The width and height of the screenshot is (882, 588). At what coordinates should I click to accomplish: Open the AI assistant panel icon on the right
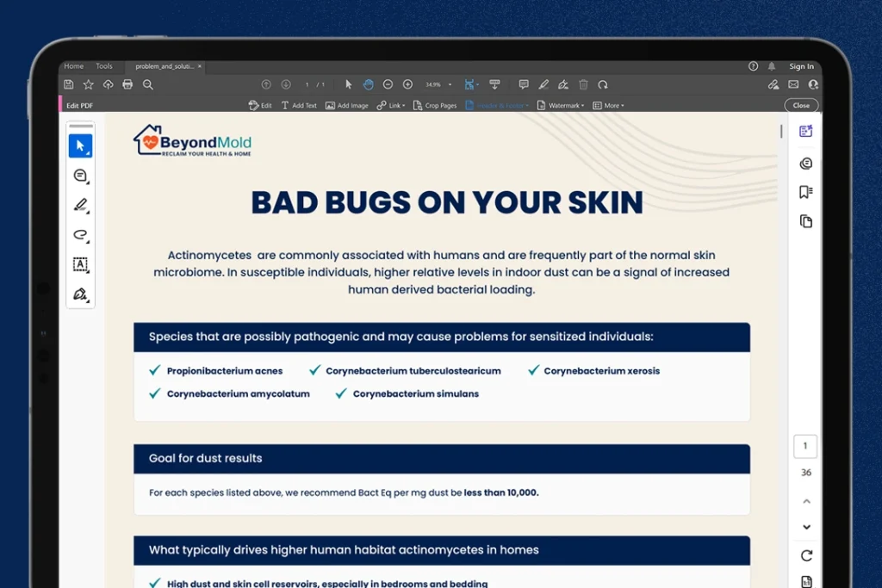tap(806, 131)
